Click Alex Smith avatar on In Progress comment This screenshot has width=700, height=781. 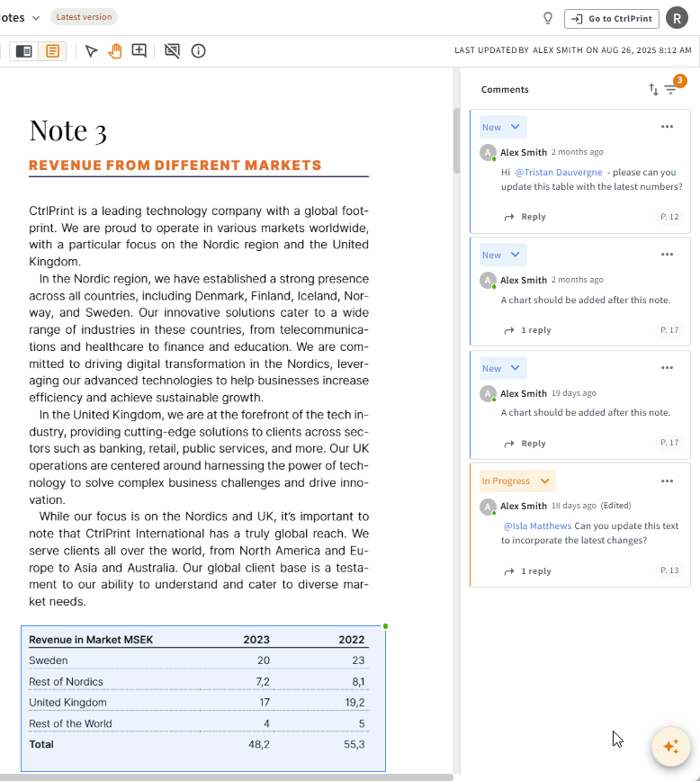coord(488,507)
